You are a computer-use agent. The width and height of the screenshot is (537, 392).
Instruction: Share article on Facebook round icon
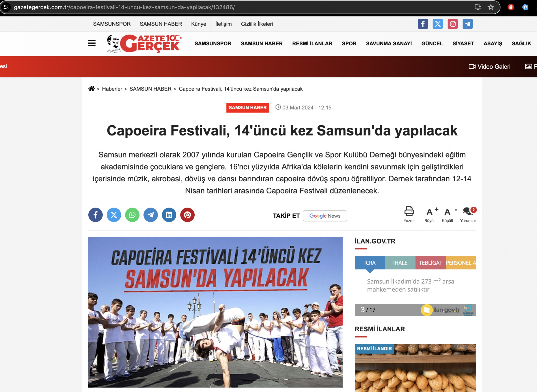[x=96, y=215]
